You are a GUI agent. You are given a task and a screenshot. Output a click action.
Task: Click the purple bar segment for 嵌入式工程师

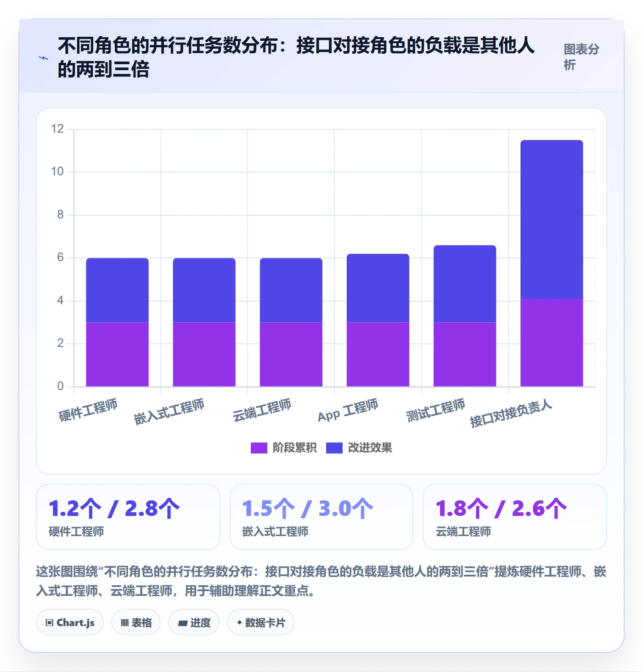coord(204,354)
